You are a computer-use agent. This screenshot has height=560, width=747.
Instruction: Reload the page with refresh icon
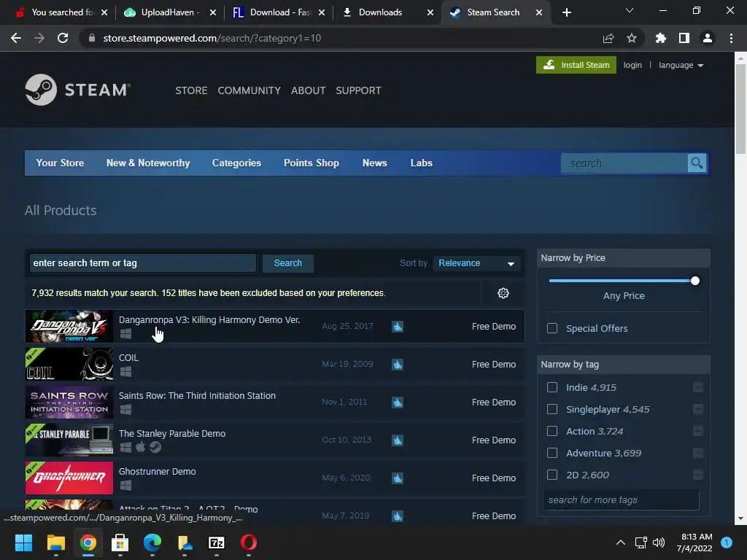(63, 38)
